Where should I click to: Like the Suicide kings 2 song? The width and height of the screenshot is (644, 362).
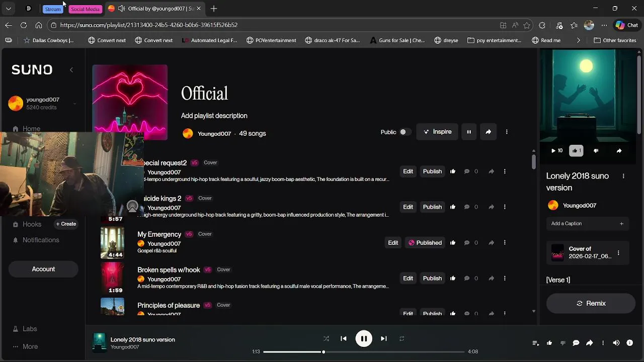453,207
